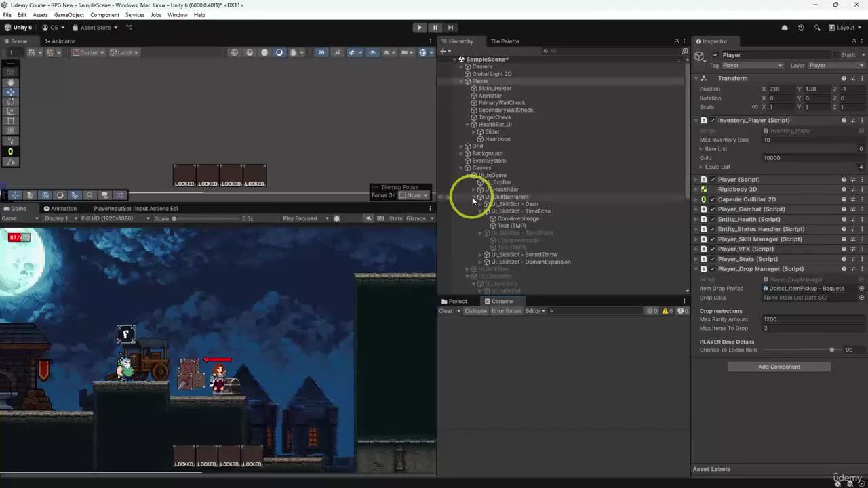
Task: Click the Gizmos button in Game view
Action: click(415, 218)
